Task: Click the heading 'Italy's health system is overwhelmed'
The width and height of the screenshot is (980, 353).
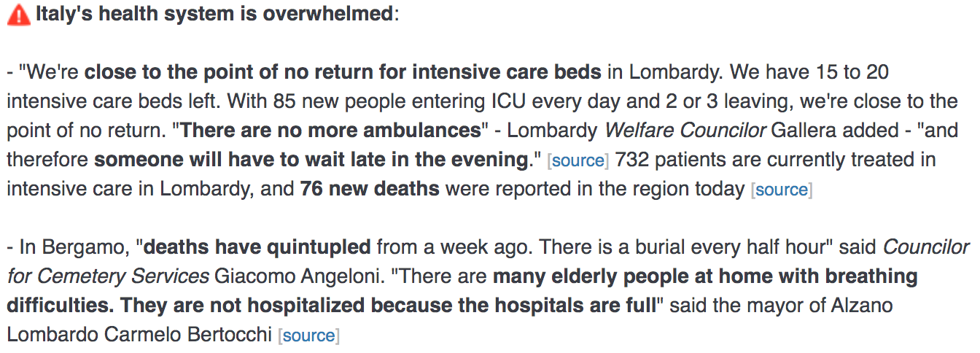Action: click(214, 15)
